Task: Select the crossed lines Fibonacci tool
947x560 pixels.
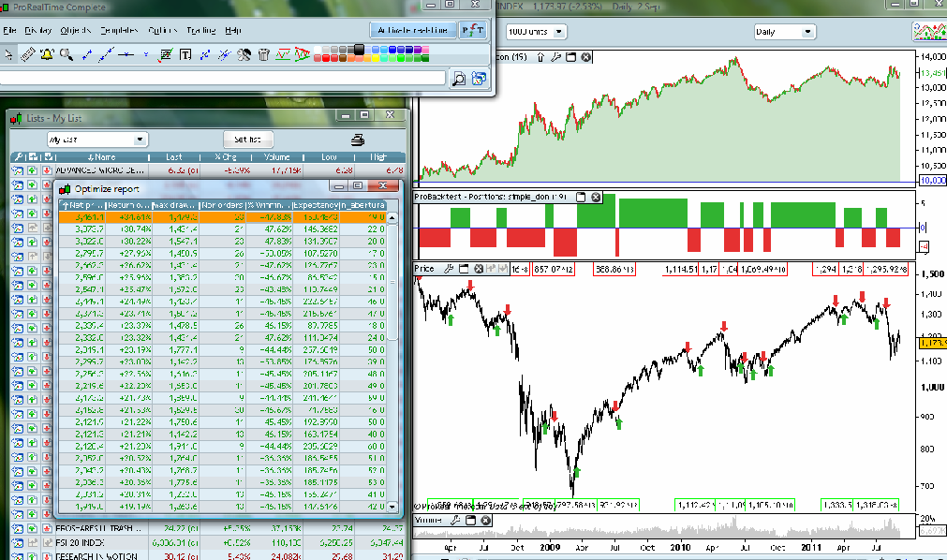Action: (224, 55)
